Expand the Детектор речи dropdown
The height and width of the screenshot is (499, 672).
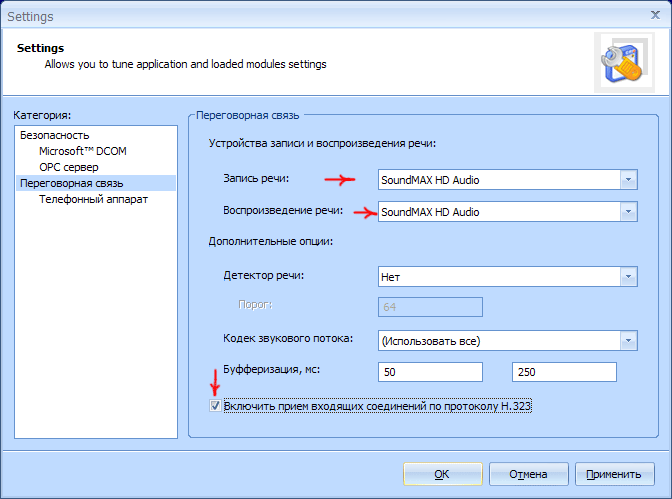(627, 276)
